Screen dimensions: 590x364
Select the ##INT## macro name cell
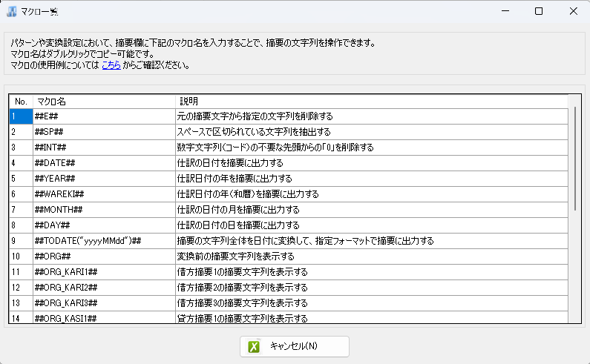click(104, 148)
